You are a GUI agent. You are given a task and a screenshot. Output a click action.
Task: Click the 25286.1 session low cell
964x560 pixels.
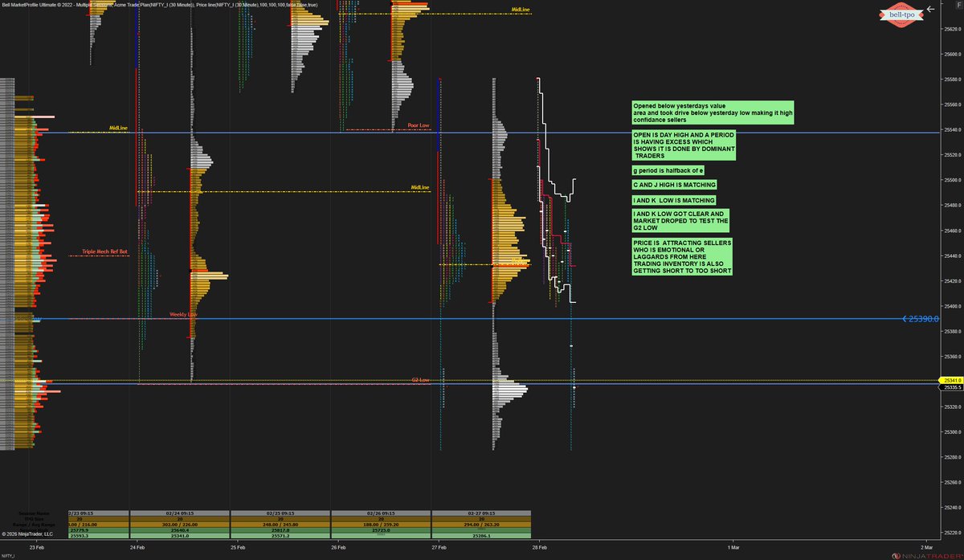pyautogui.click(x=481, y=536)
